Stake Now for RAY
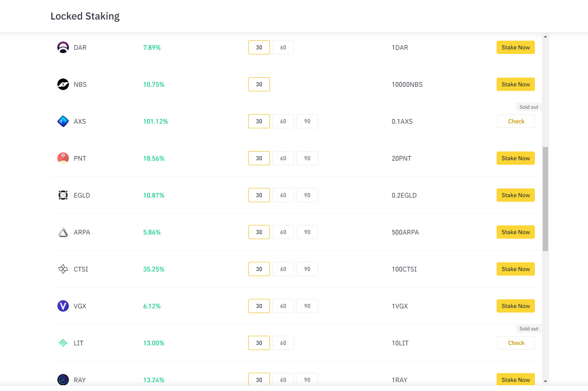 pos(516,379)
